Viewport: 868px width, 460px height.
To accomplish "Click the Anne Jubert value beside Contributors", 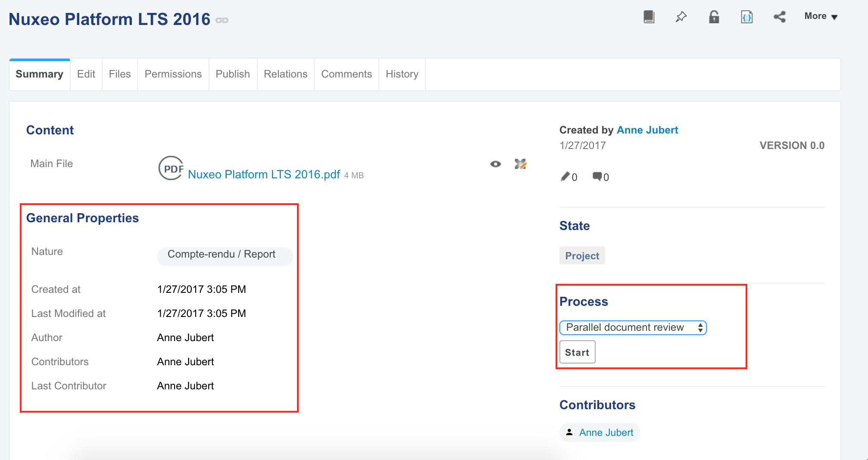I will 185,362.
